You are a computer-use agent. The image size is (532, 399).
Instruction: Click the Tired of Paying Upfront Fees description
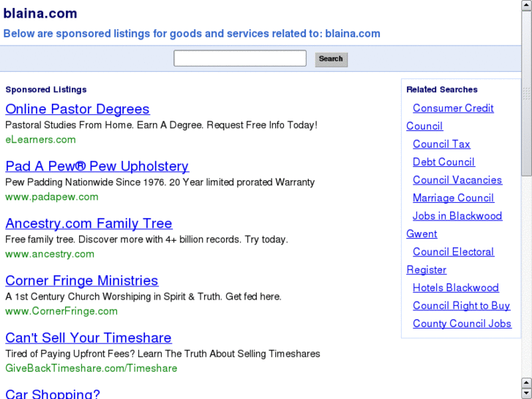pos(163,354)
